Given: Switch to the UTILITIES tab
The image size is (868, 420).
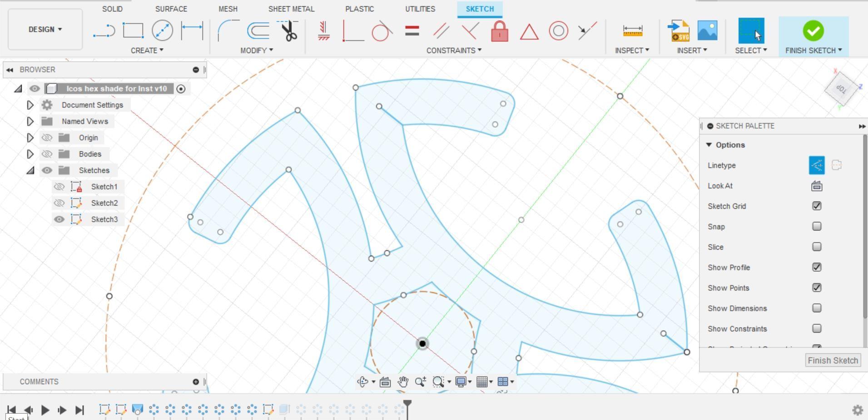Looking at the screenshot, I should coord(420,9).
